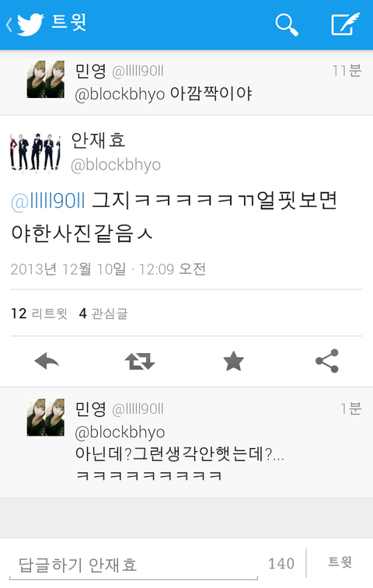Open 민영's avatar in the bottom reply

point(46,418)
